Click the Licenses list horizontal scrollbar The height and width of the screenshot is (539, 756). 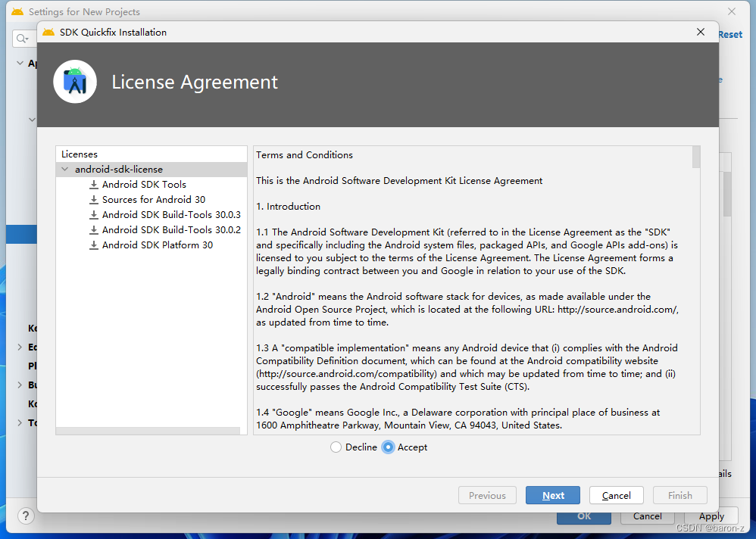(x=148, y=431)
